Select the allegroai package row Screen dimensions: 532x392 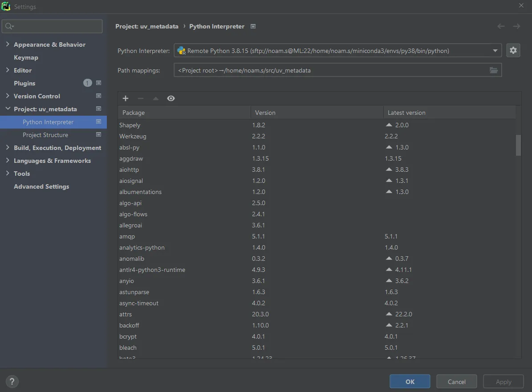pyautogui.click(x=317, y=225)
